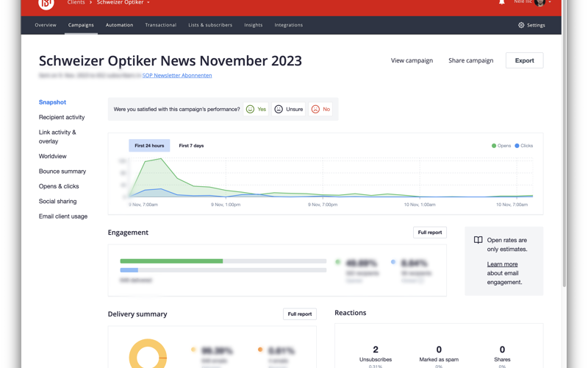Switch chart to First 7 days

coord(191,146)
